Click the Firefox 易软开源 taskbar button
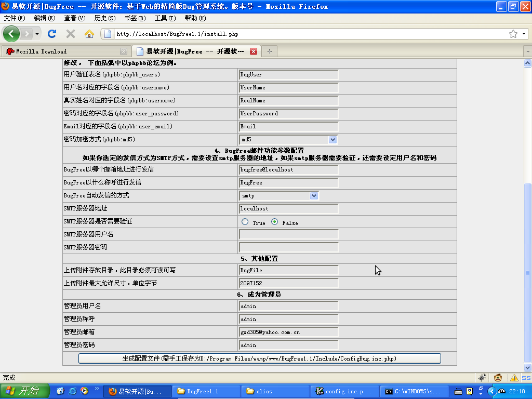Screen dimensions: 532x399 click(137, 392)
